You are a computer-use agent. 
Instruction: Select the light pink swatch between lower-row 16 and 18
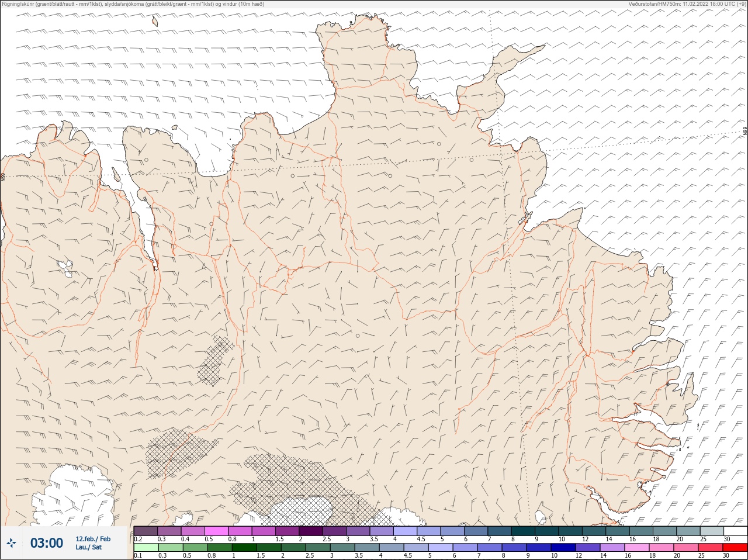636,548
